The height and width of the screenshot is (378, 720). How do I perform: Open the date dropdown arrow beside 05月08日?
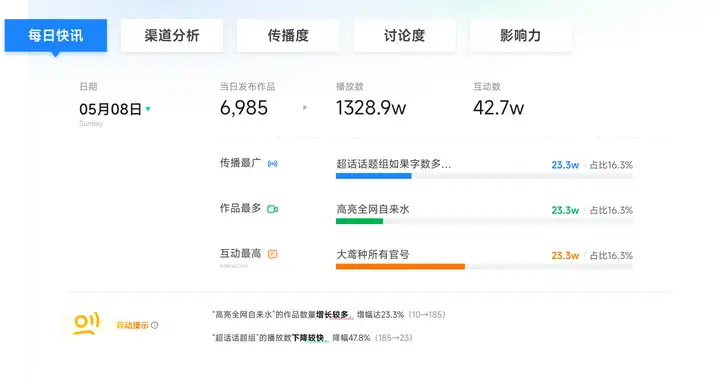(x=148, y=109)
